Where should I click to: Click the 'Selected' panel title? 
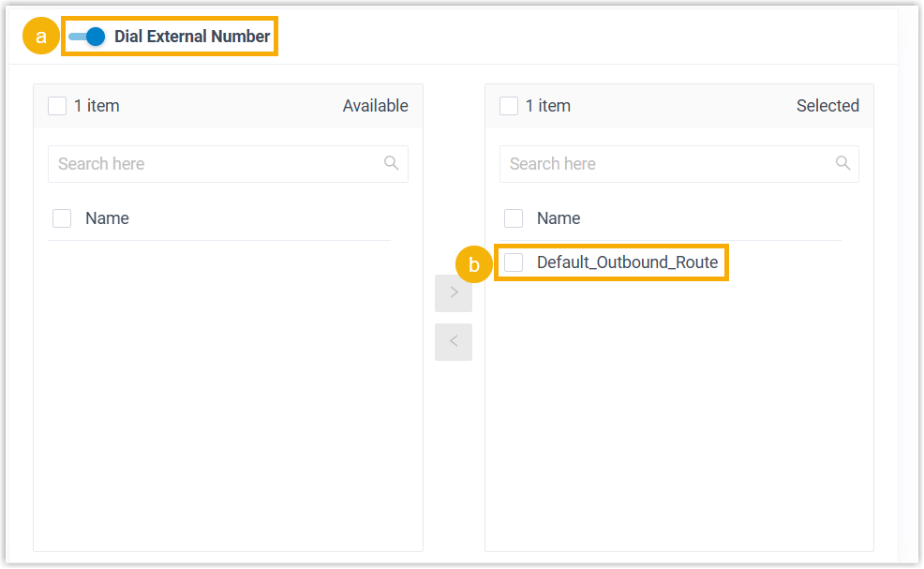[827, 106]
